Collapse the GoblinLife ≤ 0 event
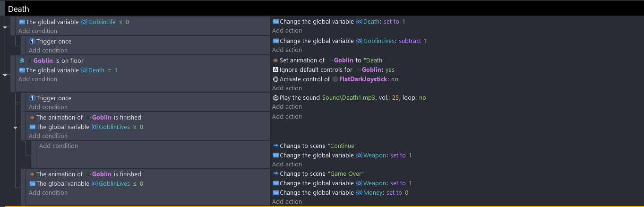This screenshot has width=644, height=207. 5,27
